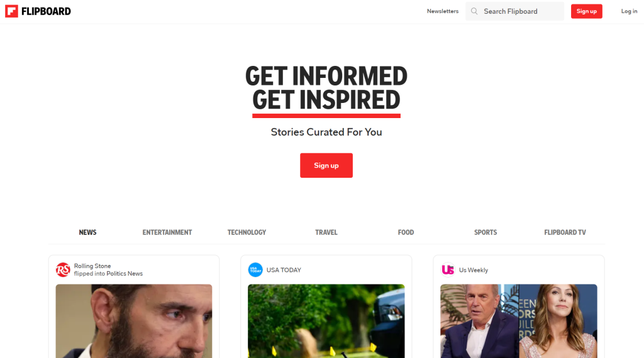Click the Log in link
Image resolution: width=644 pixels, height=358 pixels.
click(629, 11)
